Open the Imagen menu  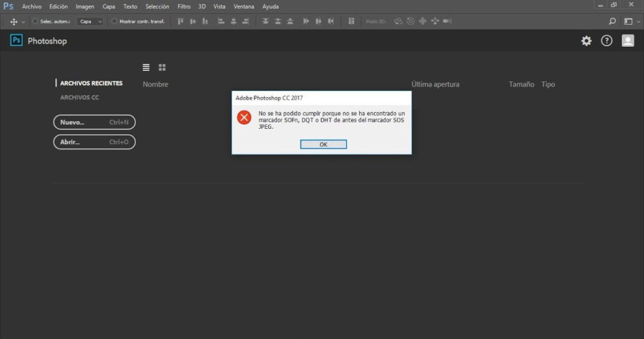point(85,7)
